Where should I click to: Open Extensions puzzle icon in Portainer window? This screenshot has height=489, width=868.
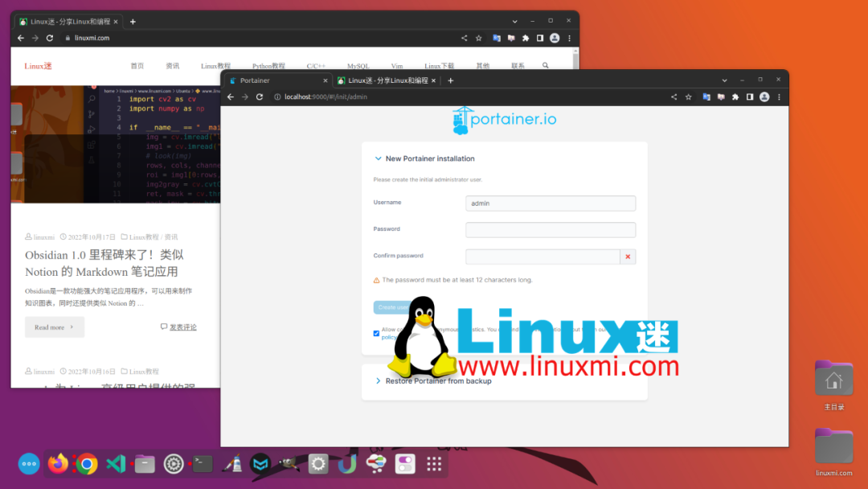[735, 97]
